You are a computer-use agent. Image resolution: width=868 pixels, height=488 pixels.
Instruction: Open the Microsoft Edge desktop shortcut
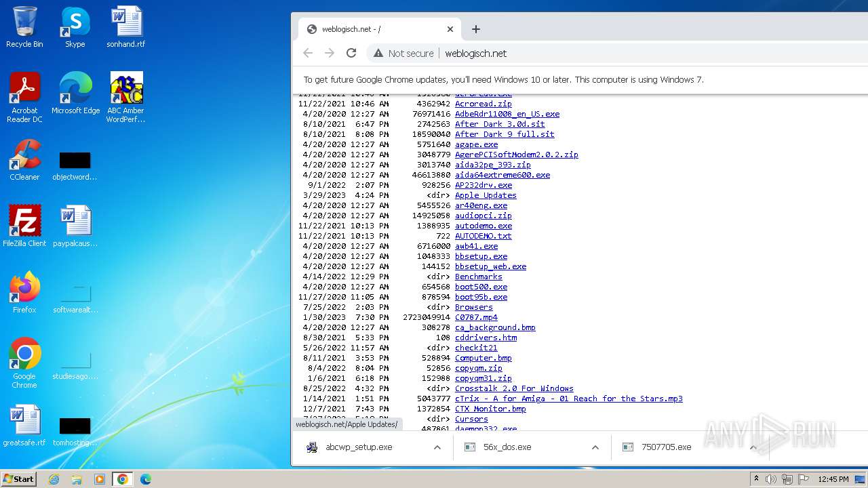pyautogui.click(x=75, y=94)
